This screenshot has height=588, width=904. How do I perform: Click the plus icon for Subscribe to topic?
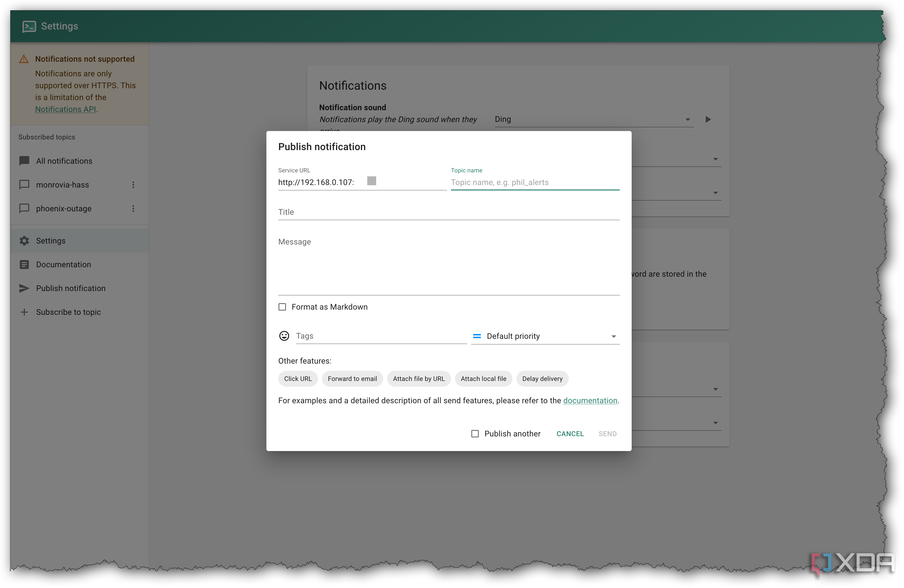pos(24,312)
